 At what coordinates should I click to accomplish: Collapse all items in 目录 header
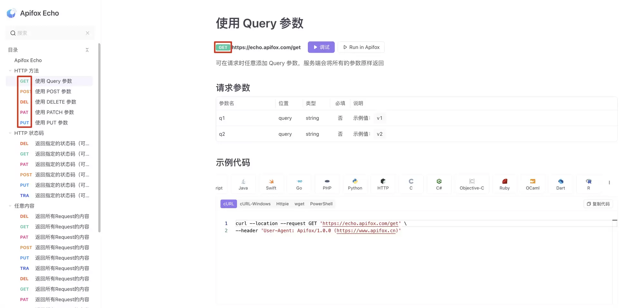pos(87,50)
